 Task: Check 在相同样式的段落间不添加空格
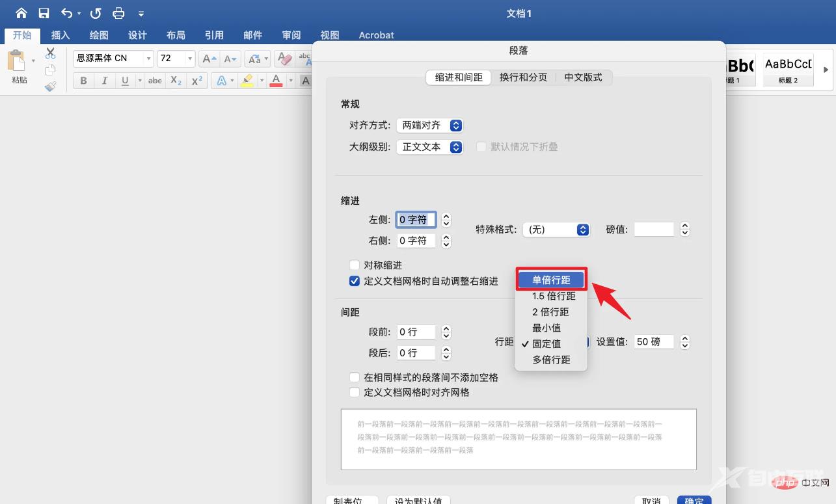(355, 377)
